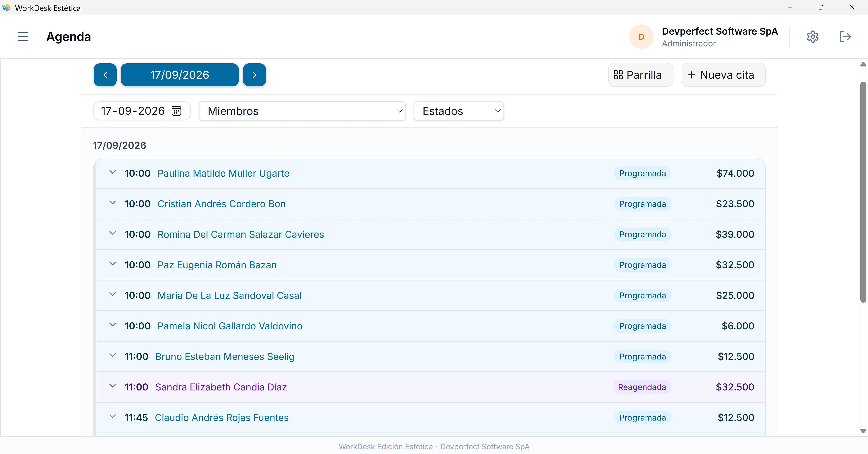Go to previous day arrow

tap(105, 75)
